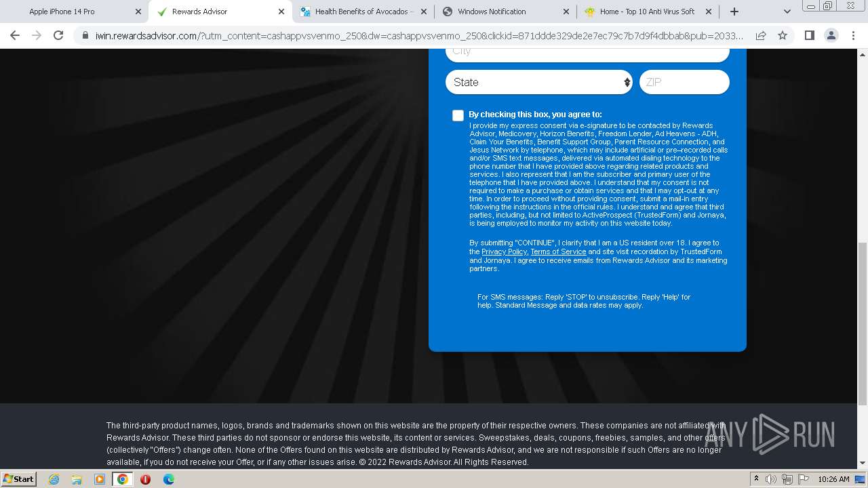Screen dimensions: 868x488
Task: Open the tab search chevron
Action: pyautogui.click(x=787, y=12)
